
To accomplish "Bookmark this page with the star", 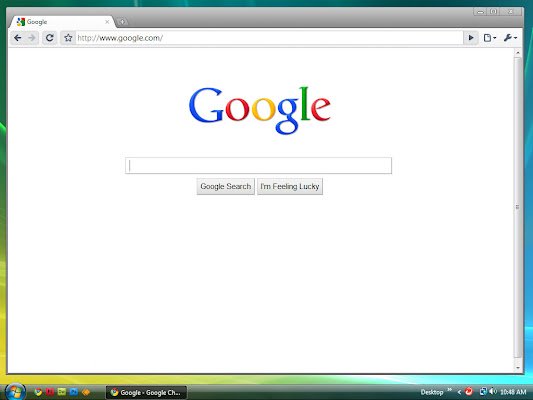I will pyautogui.click(x=68, y=38).
